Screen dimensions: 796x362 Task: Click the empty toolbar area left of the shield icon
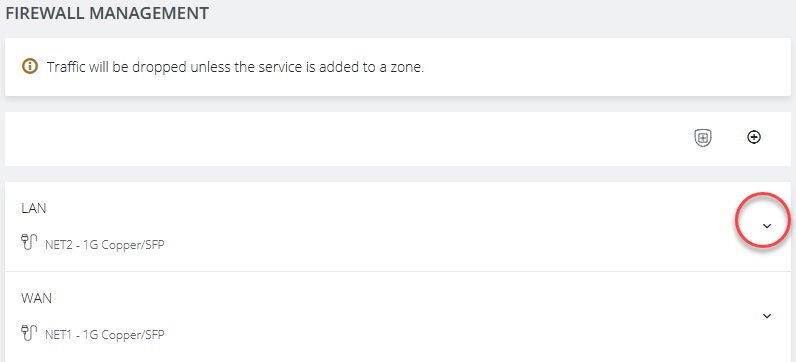pyautogui.click(x=345, y=138)
